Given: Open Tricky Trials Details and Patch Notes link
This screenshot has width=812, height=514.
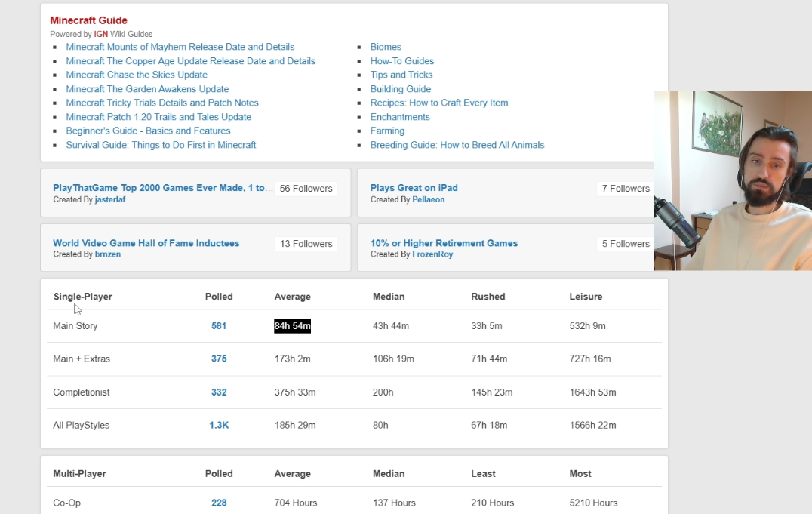Looking at the screenshot, I should pyautogui.click(x=162, y=103).
